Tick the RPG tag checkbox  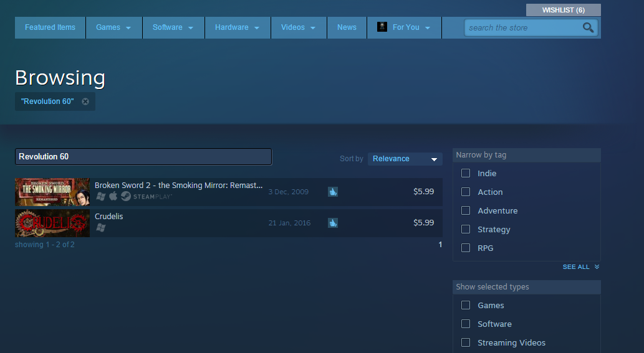pyautogui.click(x=465, y=248)
